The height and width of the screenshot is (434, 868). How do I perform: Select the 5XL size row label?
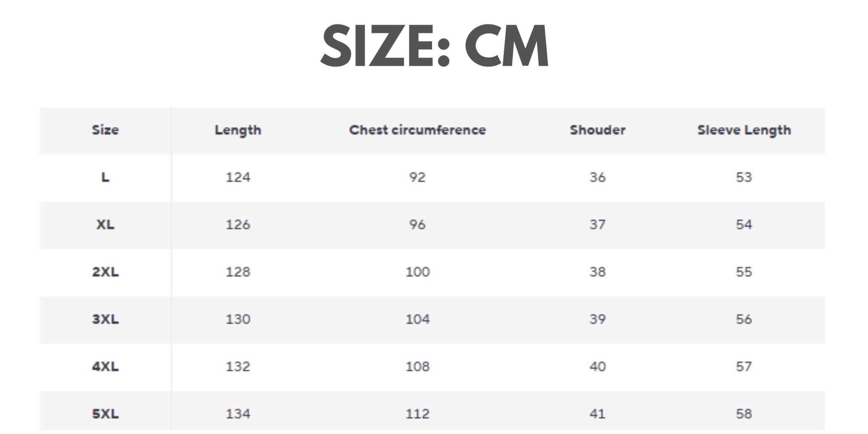click(x=105, y=414)
